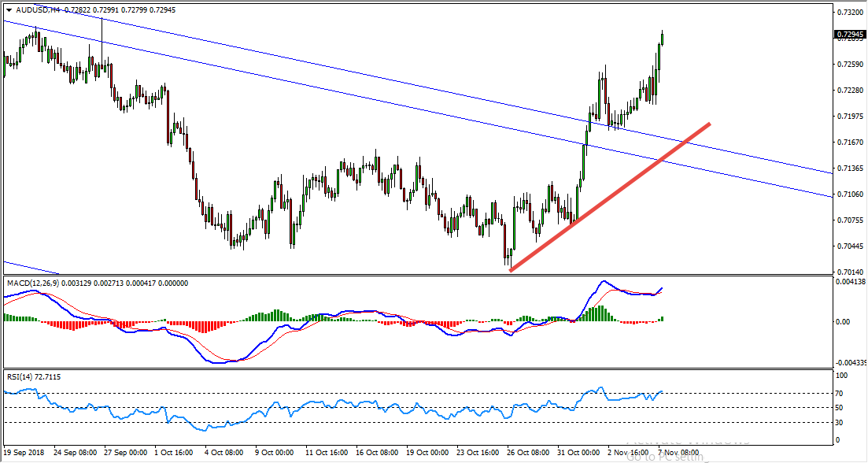The image size is (868, 463).
Task: Click the 0.004138 MACD scale value
Action: point(851,282)
